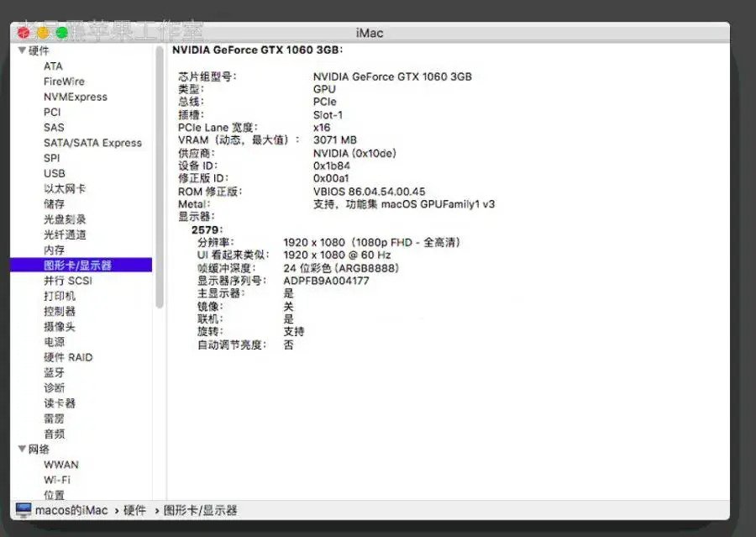The image size is (756, 537).
Task: Select 并行 SCSI entry
Action: click(67, 281)
